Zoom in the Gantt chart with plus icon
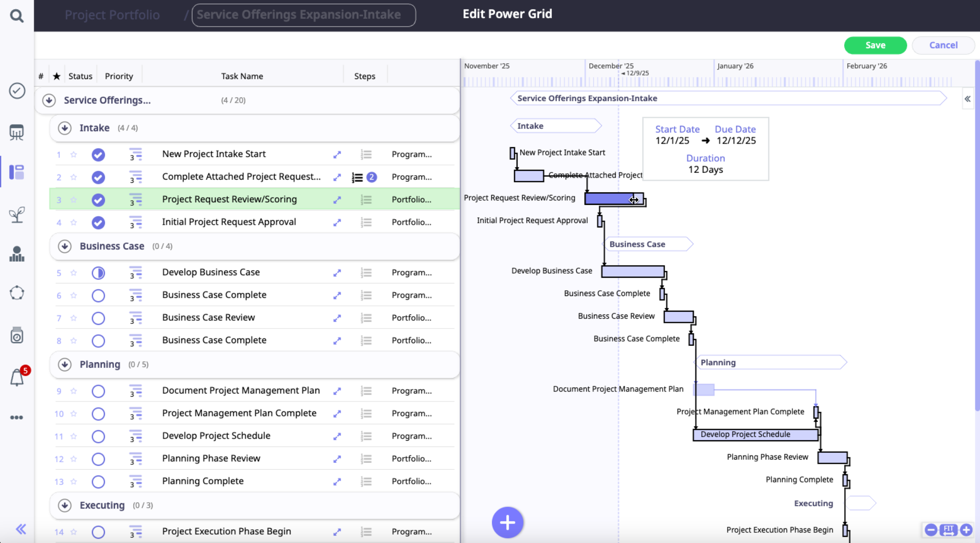The width and height of the screenshot is (980, 543). tap(966, 530)
